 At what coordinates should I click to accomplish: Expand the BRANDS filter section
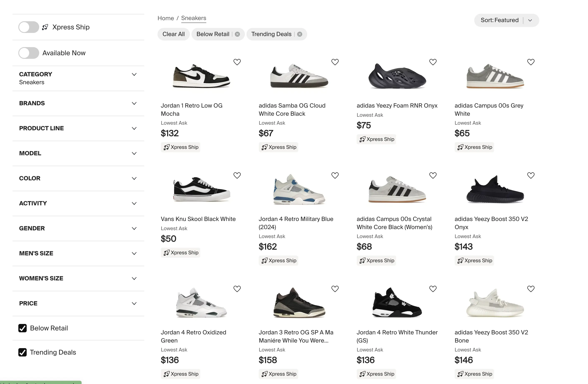point(78,103)
